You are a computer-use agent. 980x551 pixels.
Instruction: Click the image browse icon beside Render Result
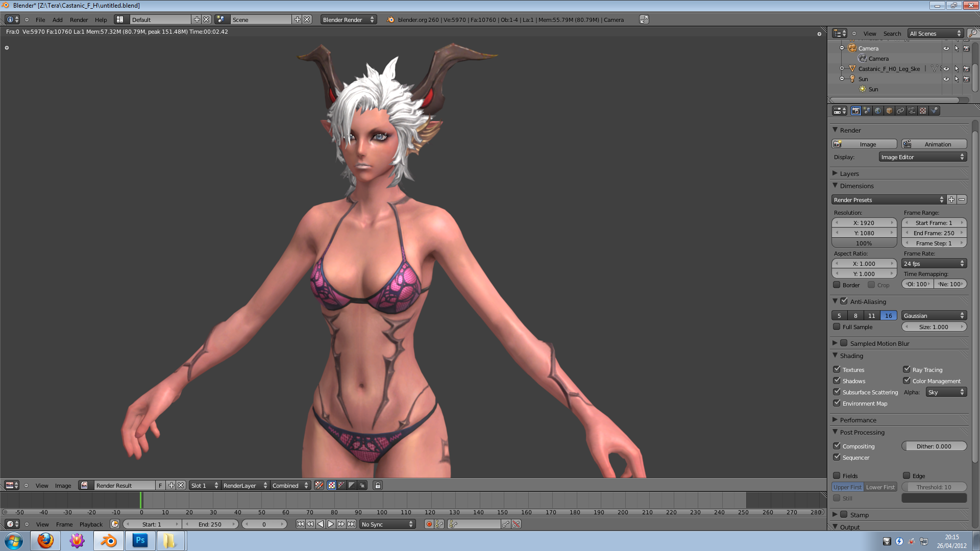(x=85, y=485)
